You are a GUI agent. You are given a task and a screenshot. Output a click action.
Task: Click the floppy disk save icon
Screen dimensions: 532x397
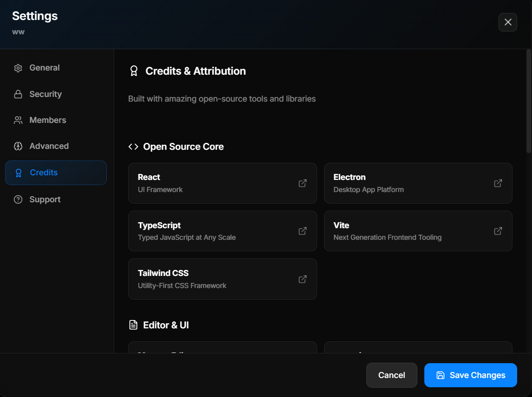(441, 375)
